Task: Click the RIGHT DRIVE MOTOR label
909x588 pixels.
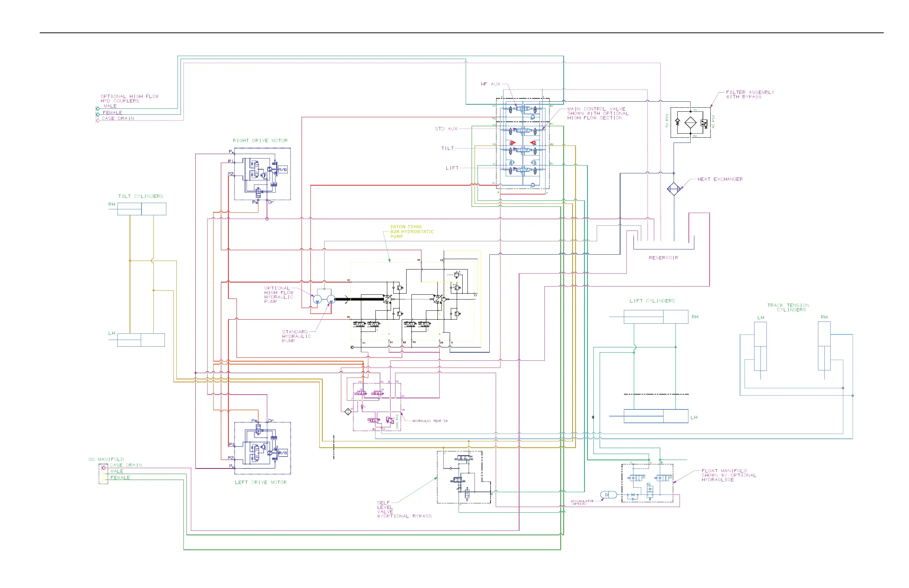Action: (x=260, y=141)
